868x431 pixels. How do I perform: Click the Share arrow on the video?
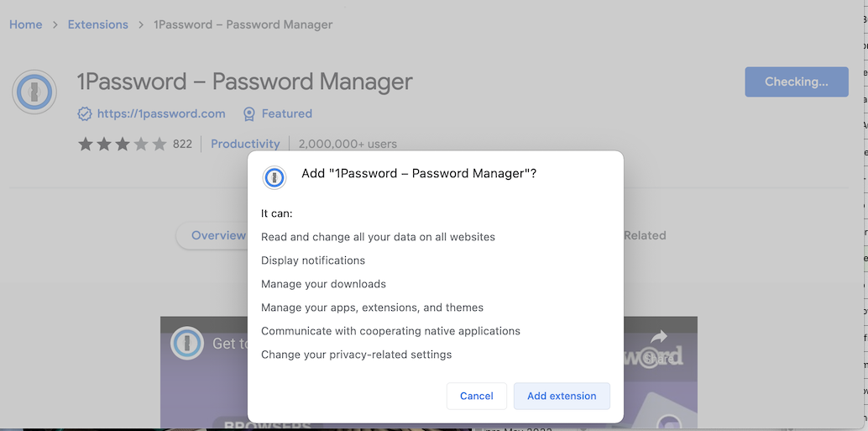point(659,338)
